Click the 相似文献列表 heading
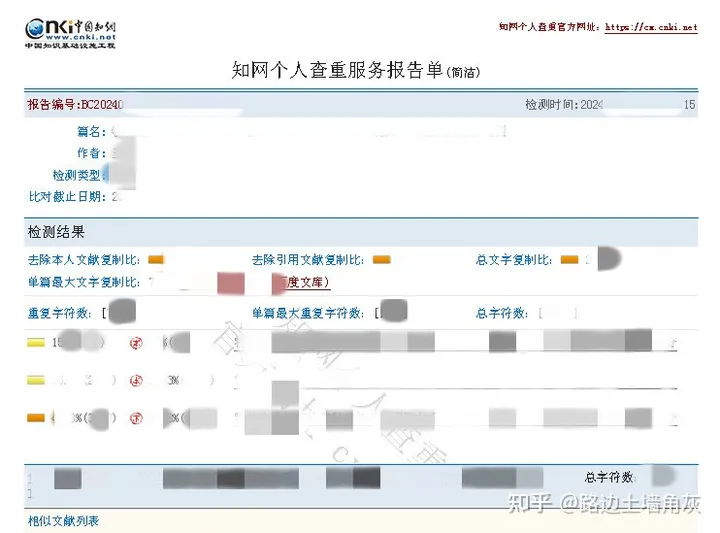 tap(63, 521)
